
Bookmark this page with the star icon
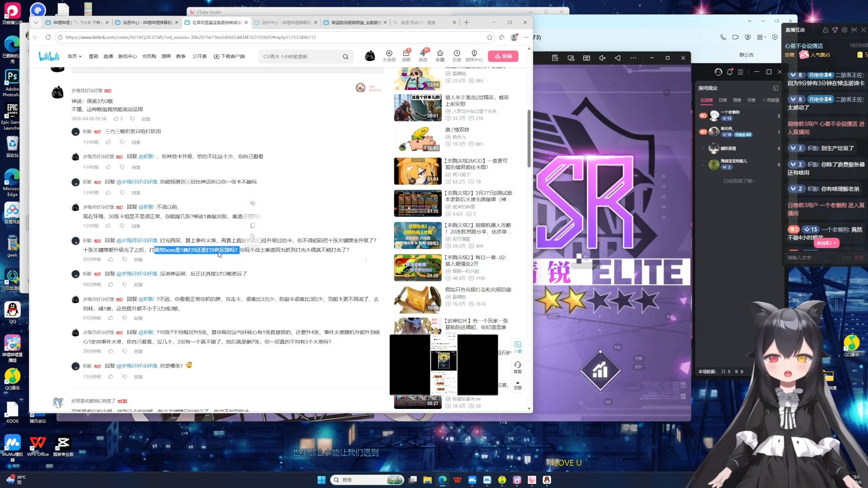(490, 38)
